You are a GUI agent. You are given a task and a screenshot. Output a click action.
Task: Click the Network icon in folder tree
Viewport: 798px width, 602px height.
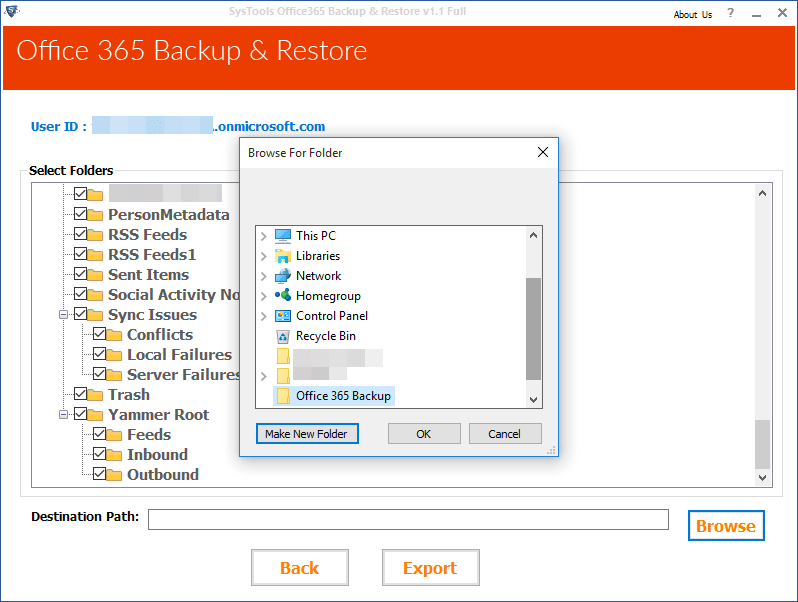(x=283, y=276)
